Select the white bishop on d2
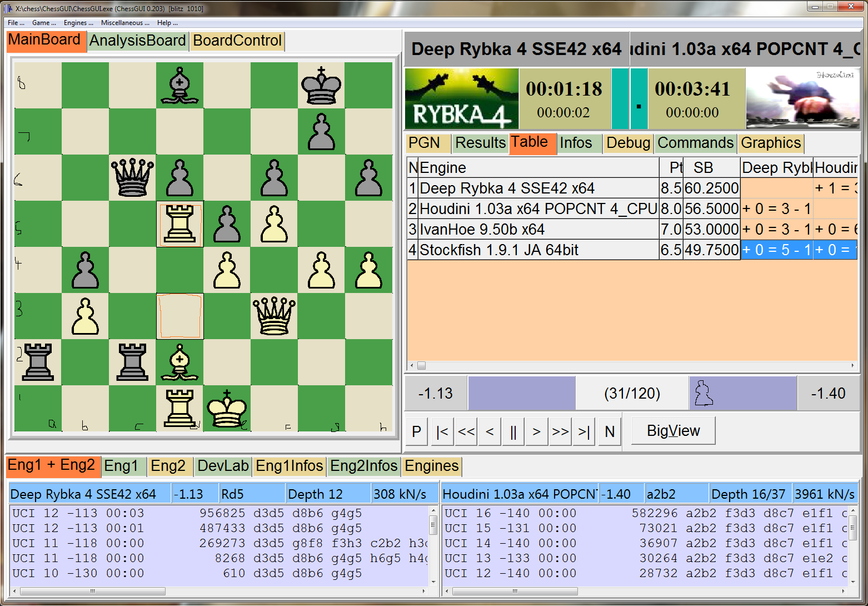868x606 pixels. click(179, 362)
